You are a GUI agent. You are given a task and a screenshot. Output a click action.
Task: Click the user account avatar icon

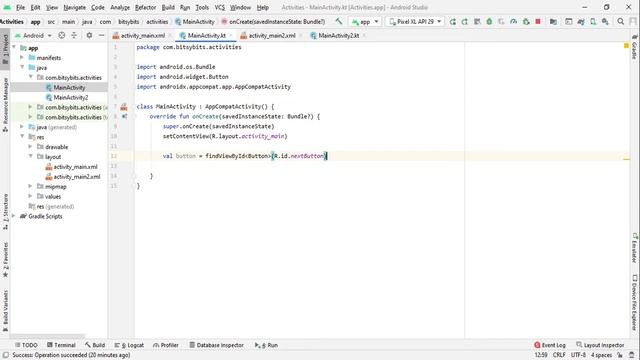click(633, 22)
